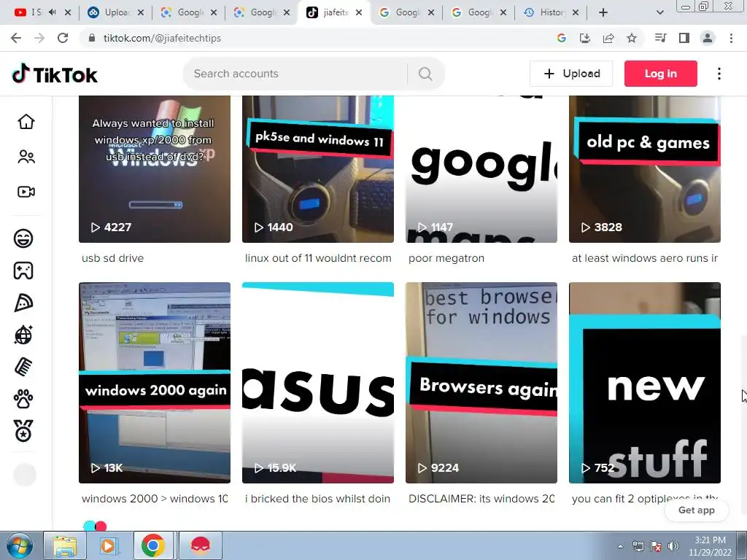This screenshot has height=560, width=747.
Task: Open the red hat app in taskbar
Action: pyautogui.click(x=200, y=545)
